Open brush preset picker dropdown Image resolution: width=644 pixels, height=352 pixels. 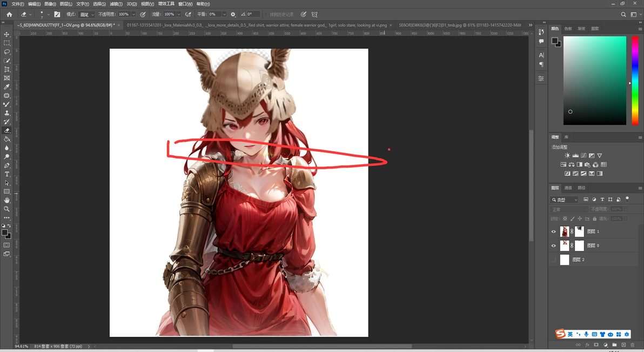(49, 15)
